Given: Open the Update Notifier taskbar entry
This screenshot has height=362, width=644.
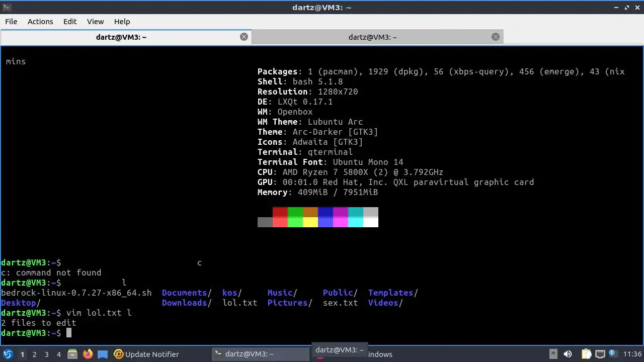Looking at the screenshot, I should [x=146, y=354].
